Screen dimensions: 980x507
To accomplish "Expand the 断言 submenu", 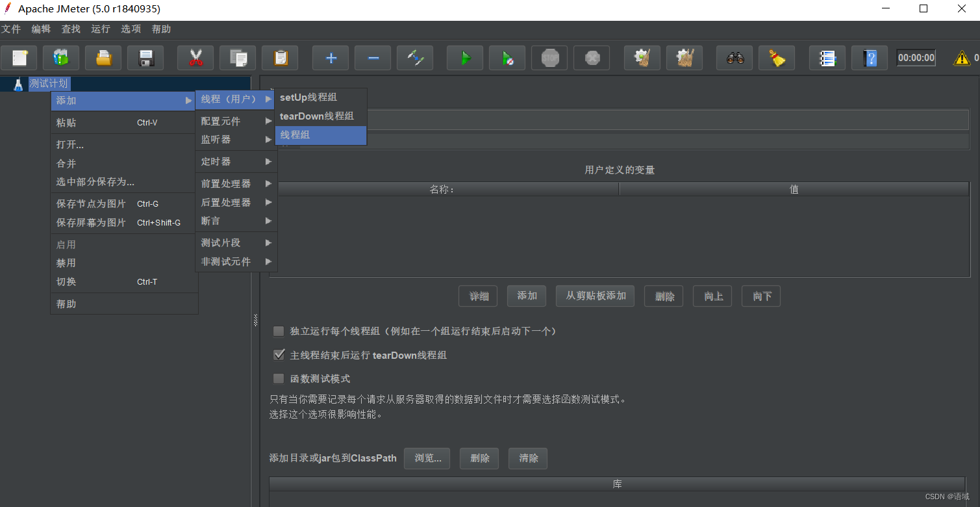I will pyautogui.click(x=236, y=221).
